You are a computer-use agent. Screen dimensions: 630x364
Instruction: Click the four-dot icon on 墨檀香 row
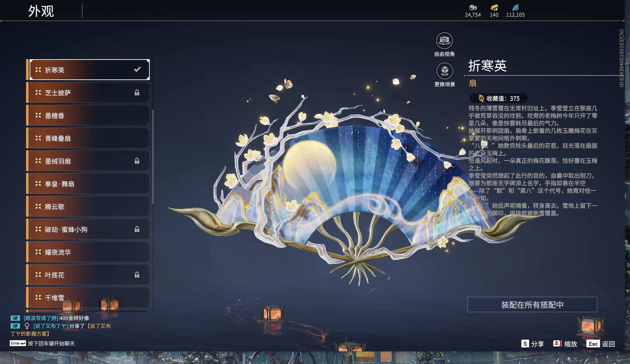(x=38, y=115)
